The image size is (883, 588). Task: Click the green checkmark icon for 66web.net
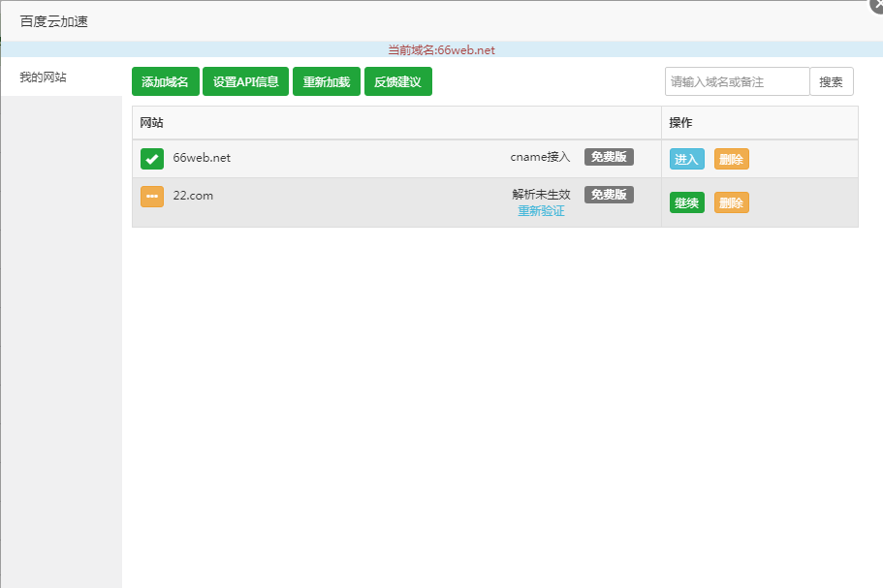point(152,159)
